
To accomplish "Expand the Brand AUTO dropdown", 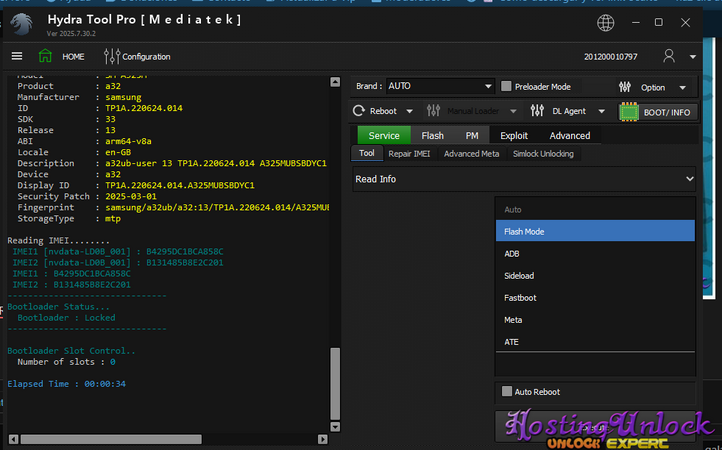I will [439, 87].
